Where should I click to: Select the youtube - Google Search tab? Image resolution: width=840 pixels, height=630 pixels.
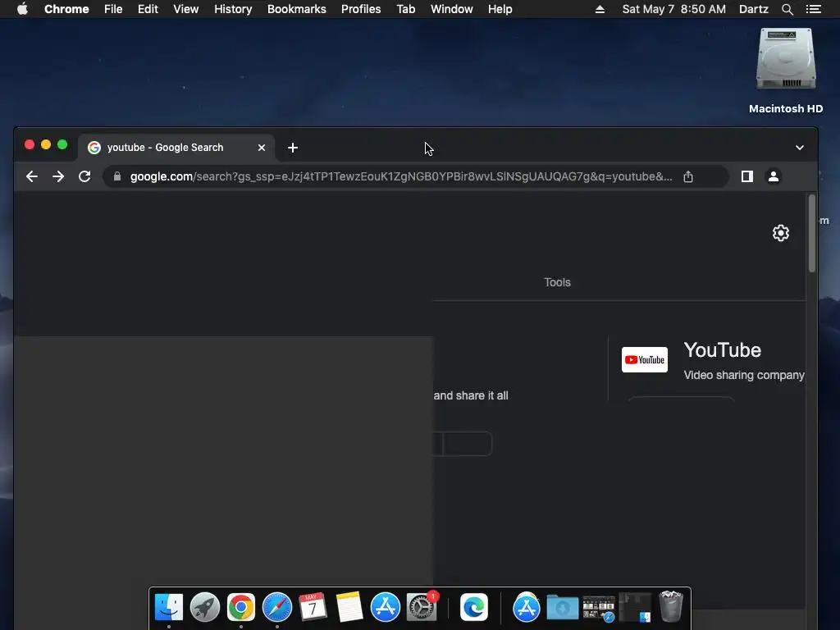pyautogui.click(x=176, y=148)
